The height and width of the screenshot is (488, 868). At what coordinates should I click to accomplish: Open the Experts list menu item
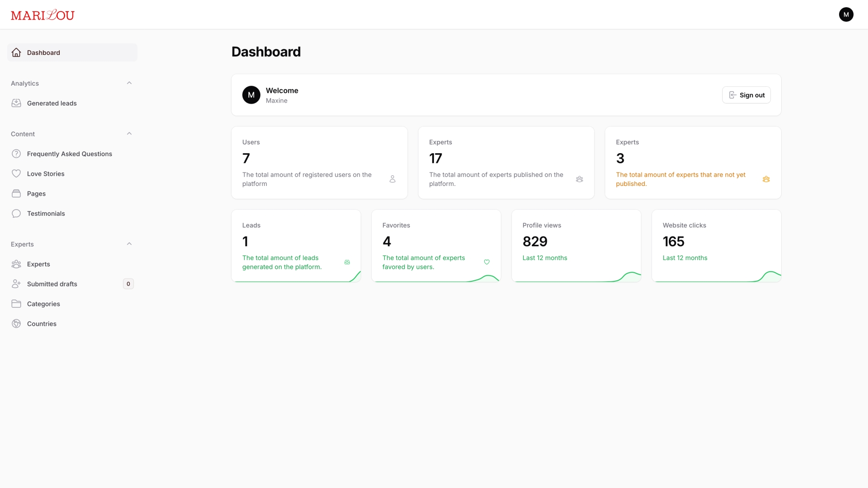[x=39, y=264]
